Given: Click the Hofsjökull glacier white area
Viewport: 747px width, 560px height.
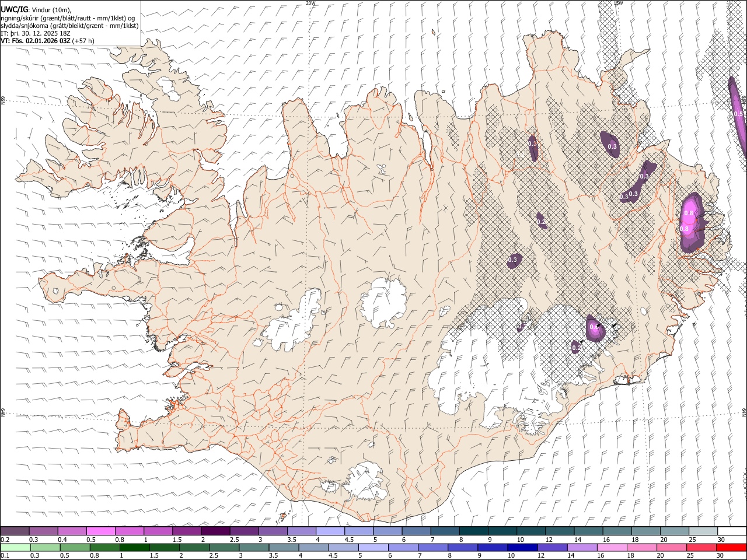Looking at the screenshot, I should click(383, 302).
